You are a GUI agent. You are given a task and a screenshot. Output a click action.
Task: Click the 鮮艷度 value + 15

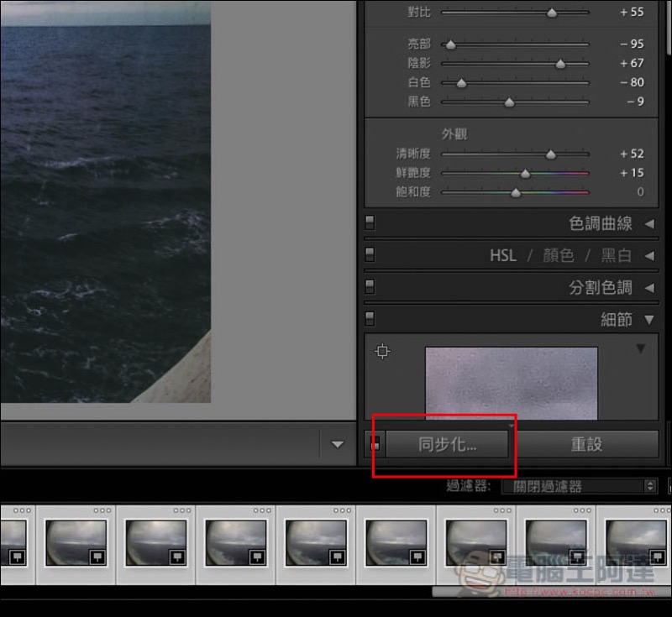632,173
